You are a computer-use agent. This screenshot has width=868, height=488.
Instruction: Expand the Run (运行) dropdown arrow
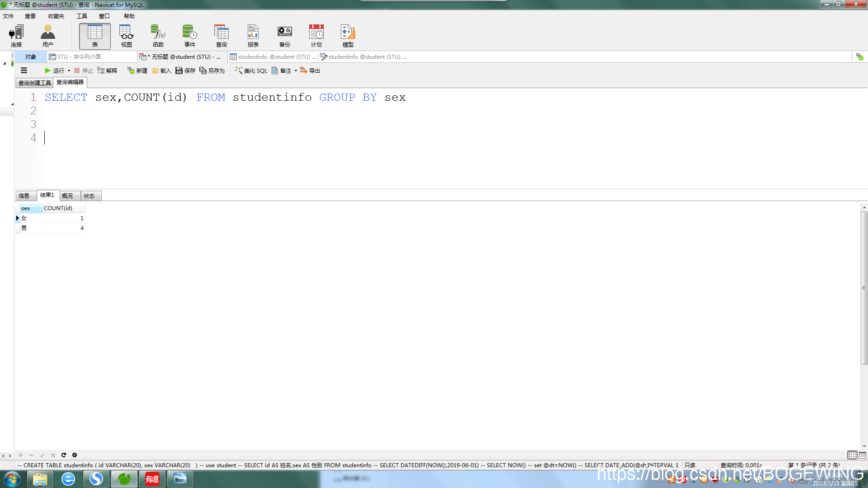tap(69, 71)
